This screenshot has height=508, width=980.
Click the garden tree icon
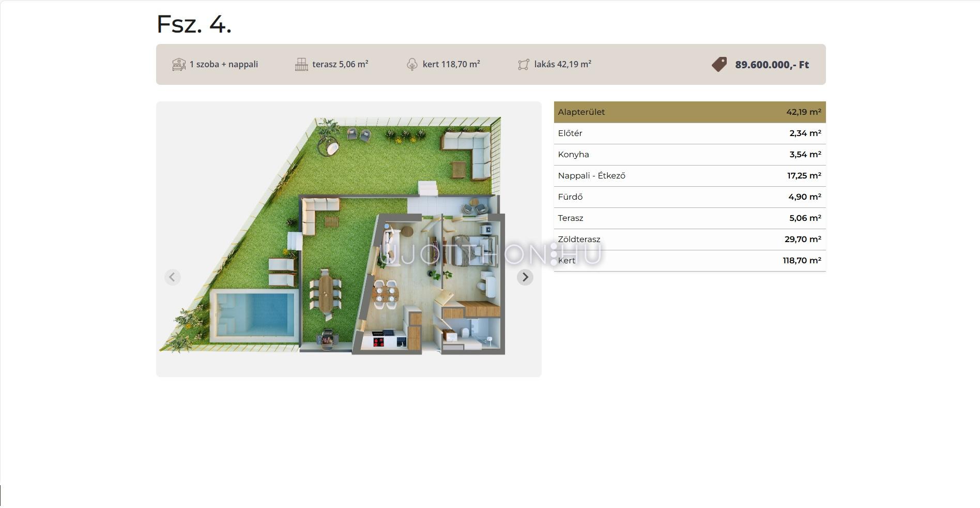pyautogui.click(x=412, y=65)
